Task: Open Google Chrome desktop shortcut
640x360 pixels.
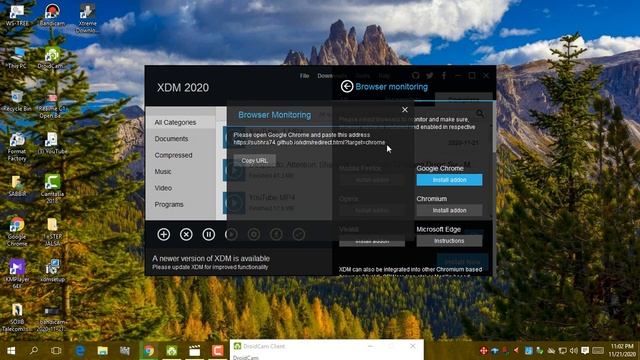Action: (17, 231)
